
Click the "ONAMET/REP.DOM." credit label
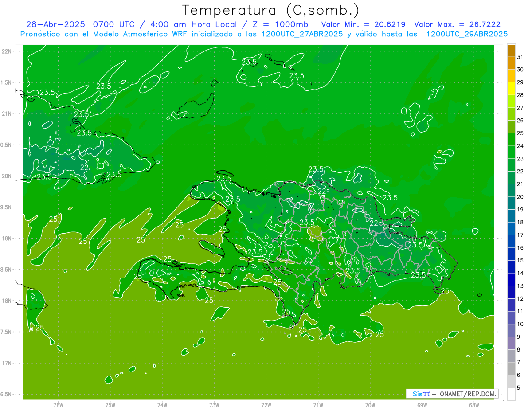click(468, 394)
